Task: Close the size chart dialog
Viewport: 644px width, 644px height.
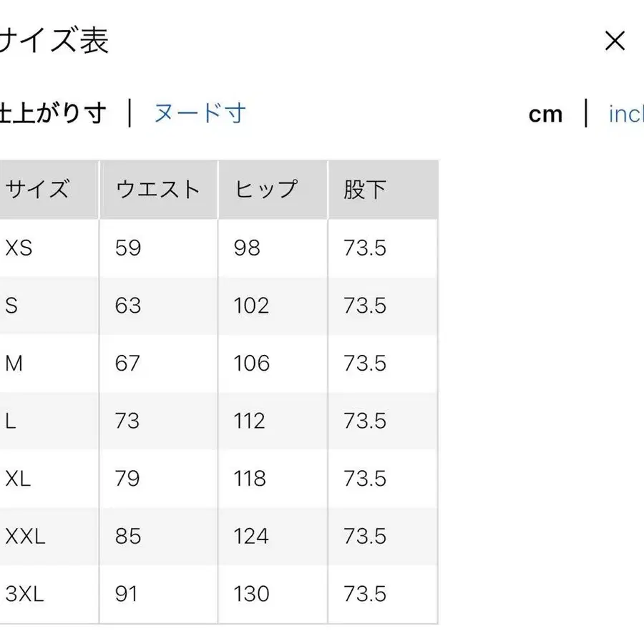Action: point(615,41)
